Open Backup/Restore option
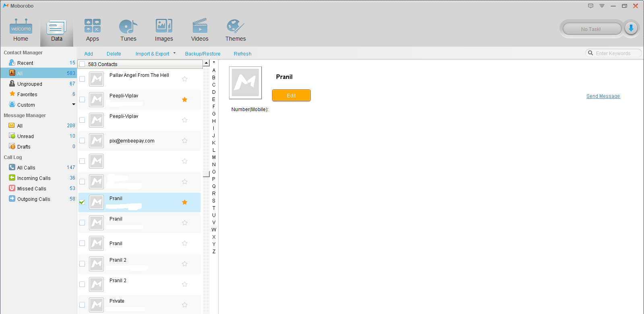Screen dimensions: 644x314 point(203,54)
